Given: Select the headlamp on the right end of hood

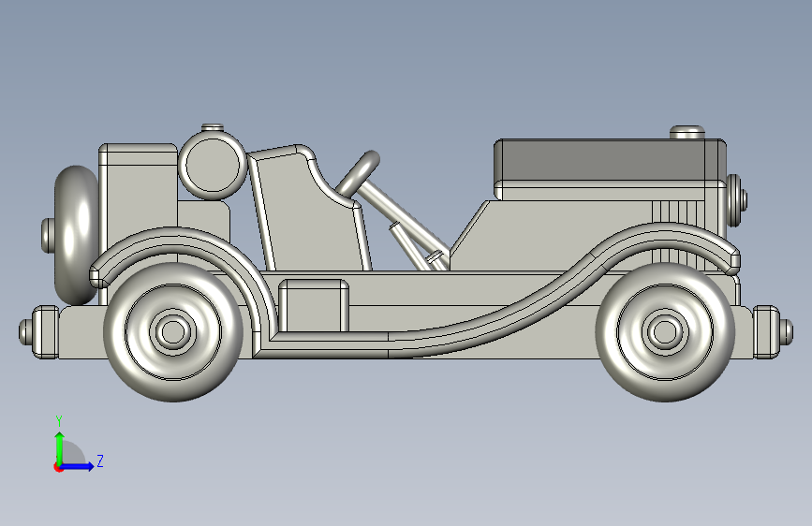Looking at the screenshot, I should [736, 200].
